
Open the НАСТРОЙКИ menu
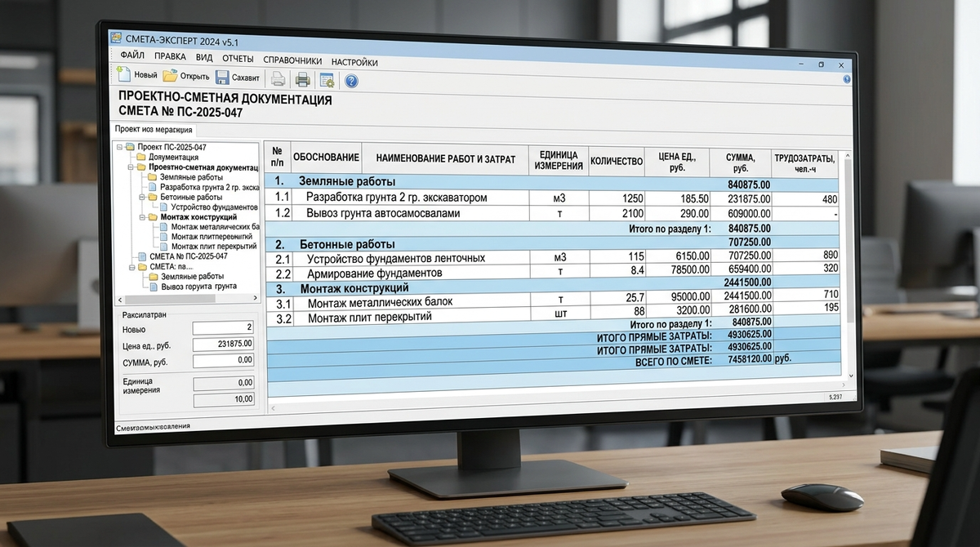pyautogui.click(x=354, y=62)
